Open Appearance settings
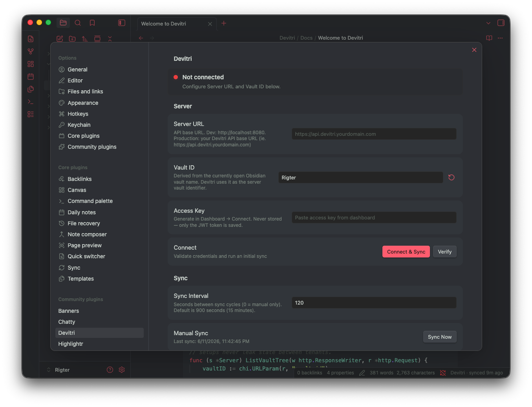 click(99, 103)
